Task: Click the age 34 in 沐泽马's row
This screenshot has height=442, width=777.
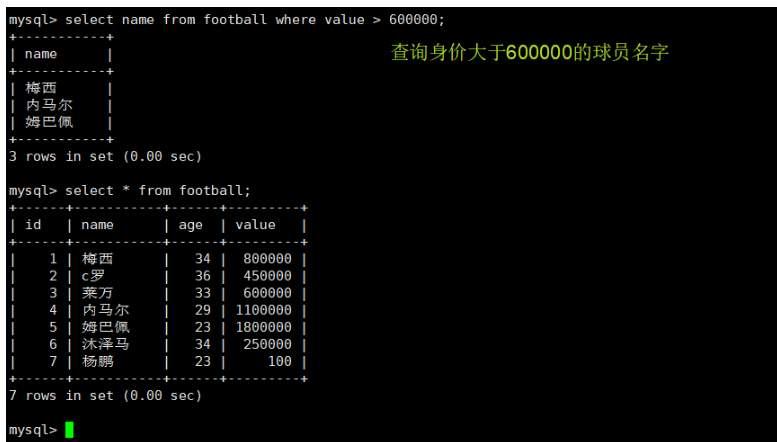Action: click(x=203, y=344)
